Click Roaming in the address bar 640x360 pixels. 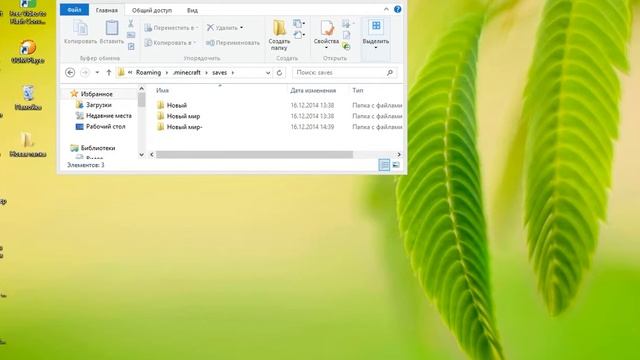(149, 73)
